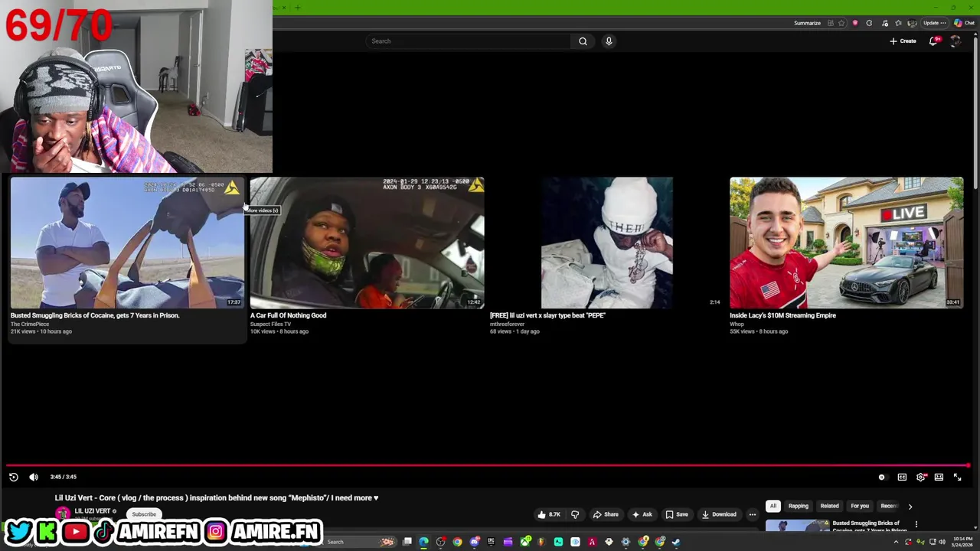Expand hidden system tray icons chevron
Image resolution: width=980 pixels, height=551 pixels.
(896, 542)
